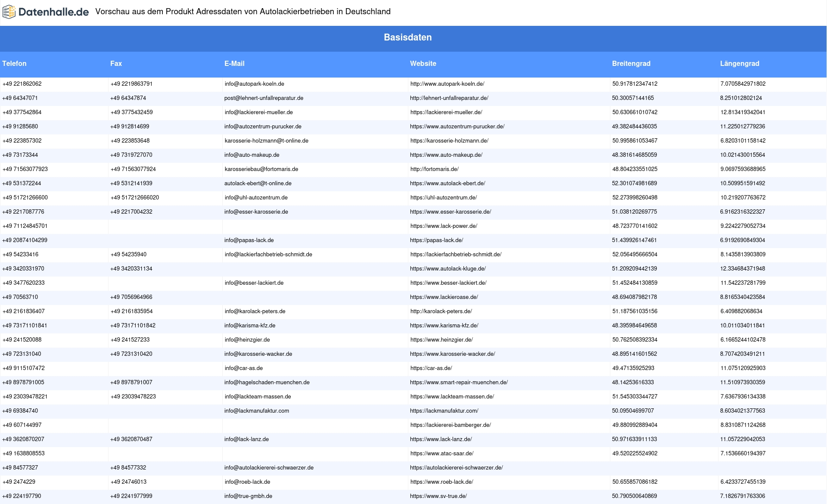The width and height of the screenshot is (827, 504).
Task: Open https://www.smart-repair-muenchen.de/ website cell
Action: (459, 383)
